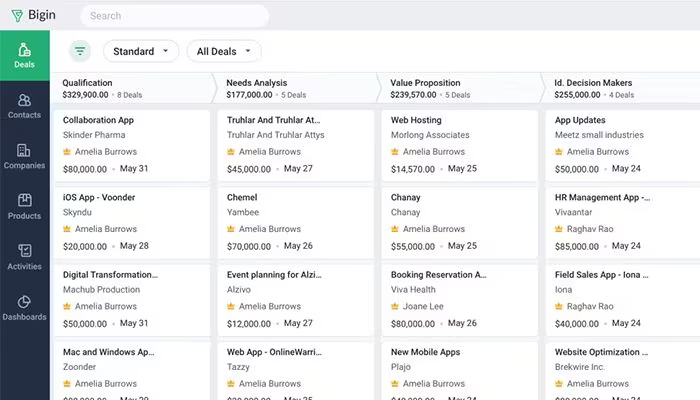Open the Digital Transformation deal
This screenshot has width=700, height=400.
[110, 275]
